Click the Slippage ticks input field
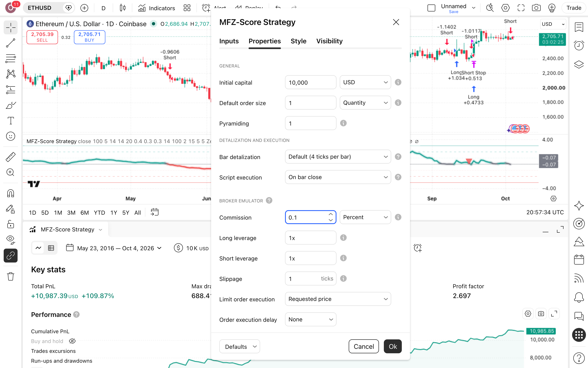Screen dimensions: 588x368 click(311, 278)
